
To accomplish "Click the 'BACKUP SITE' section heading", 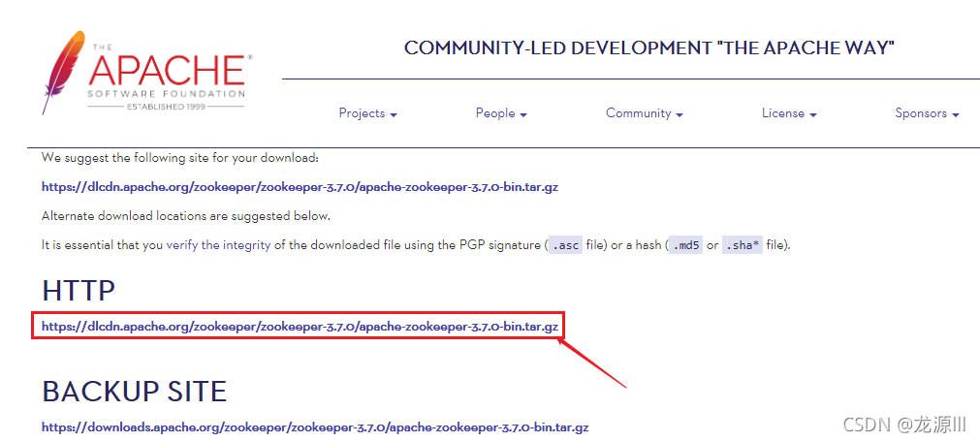I will 135,392.
